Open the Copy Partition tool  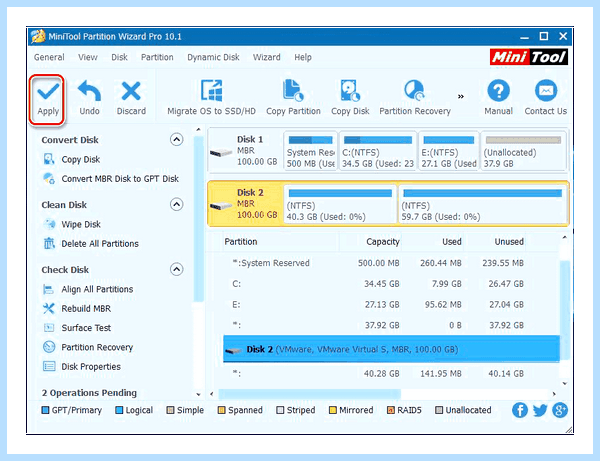(x=293, y=98)
